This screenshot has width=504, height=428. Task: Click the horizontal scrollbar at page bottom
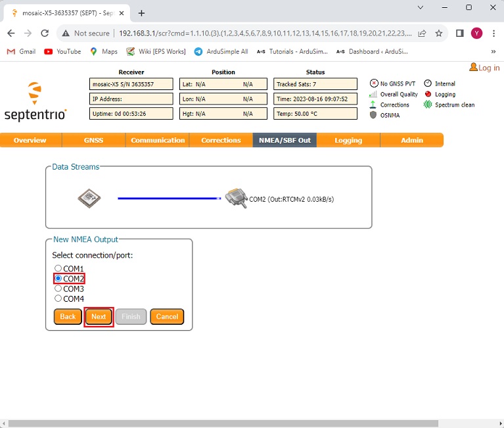(223, 423)
